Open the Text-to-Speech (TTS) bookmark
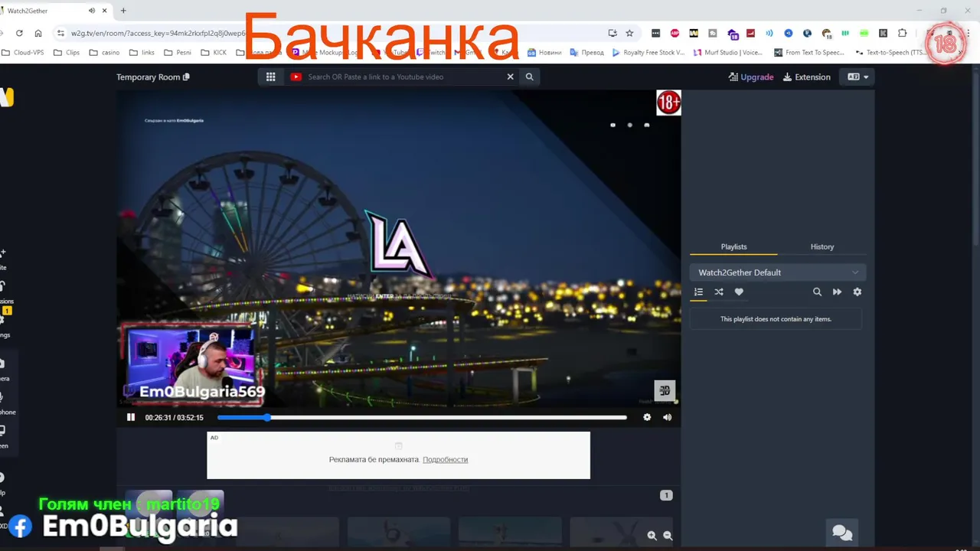This screenshot has height=551, width=980. click(x=891, y=53)
